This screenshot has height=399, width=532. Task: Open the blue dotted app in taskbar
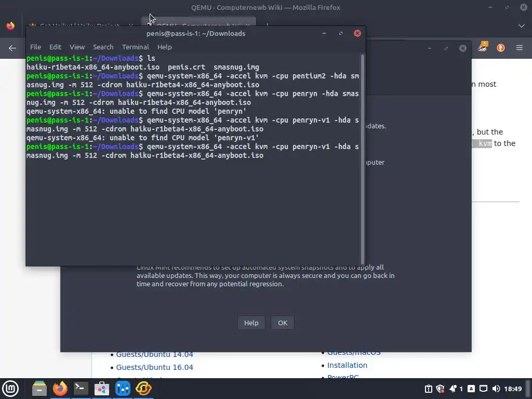pyautogui.click(x=123, y=389)
